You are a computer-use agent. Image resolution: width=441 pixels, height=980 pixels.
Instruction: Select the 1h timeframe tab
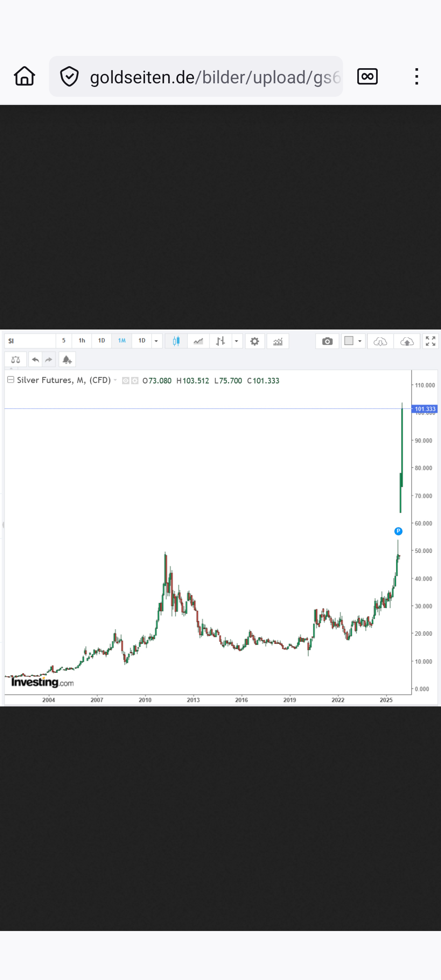click(x=82, y=341)
